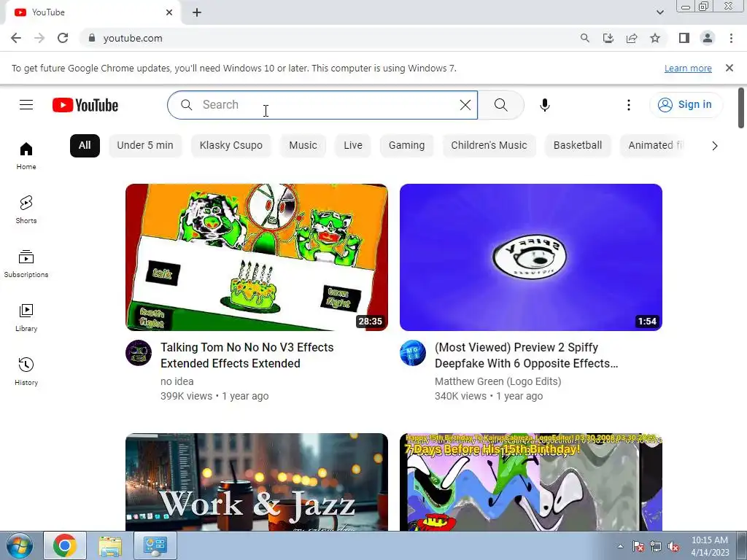
Task: Open Spiffy Deepfake video thumbnail
Action: (531, 257)
